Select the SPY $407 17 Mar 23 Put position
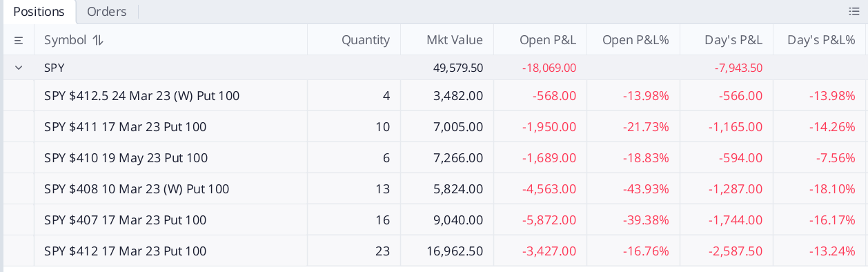Image resolution: width=868 pixels, height=272 pixels. (435, 220)
